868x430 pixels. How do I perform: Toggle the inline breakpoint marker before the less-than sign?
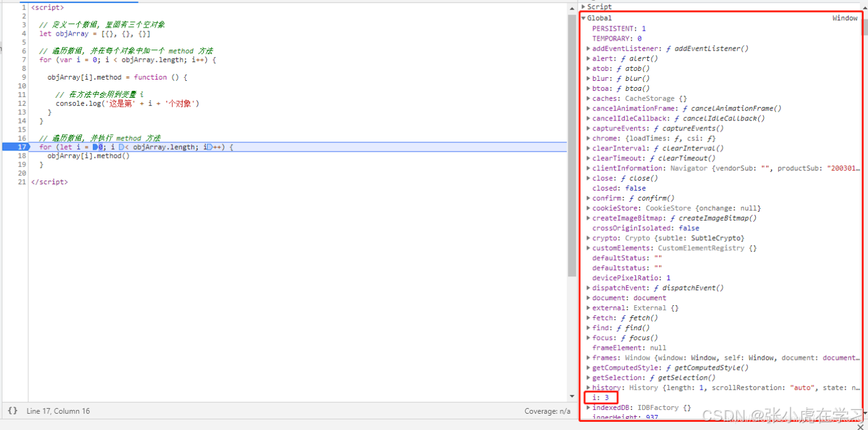pyautogui.click(x=121, y=147)
